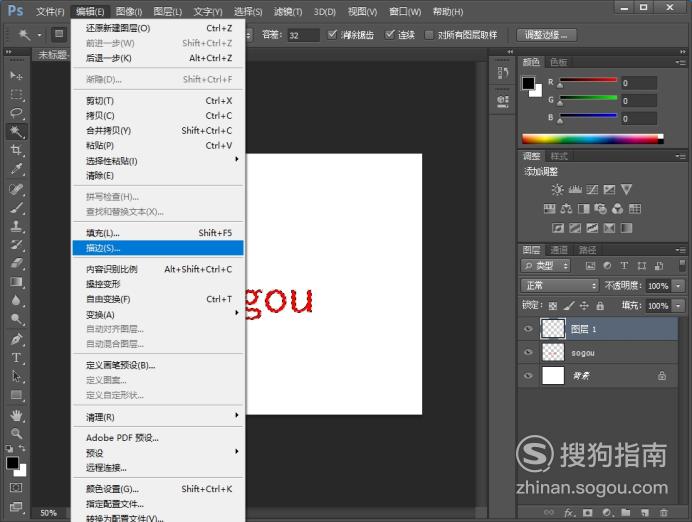The height and width of the screenshot is (522, 692).
Task: Hide the 背景 layer eye
Action: (x=528, y=376)
